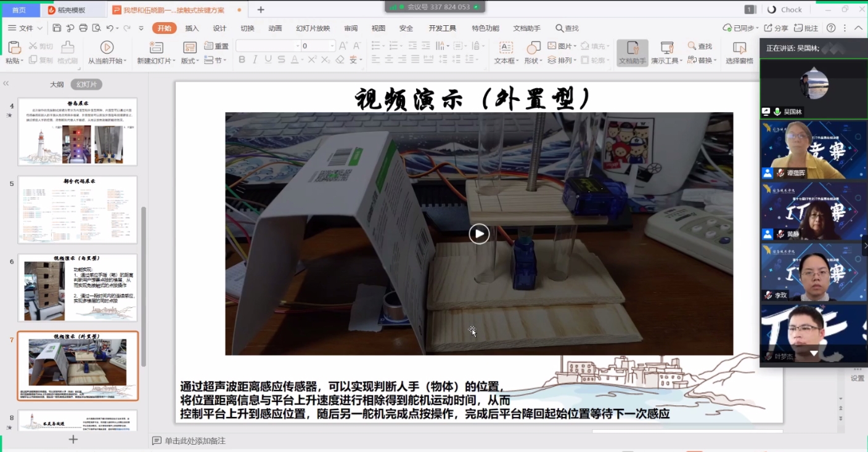Viewport: 868px width, 452px height.
Task: Toggle bold formatting
Action: [242, 60]
